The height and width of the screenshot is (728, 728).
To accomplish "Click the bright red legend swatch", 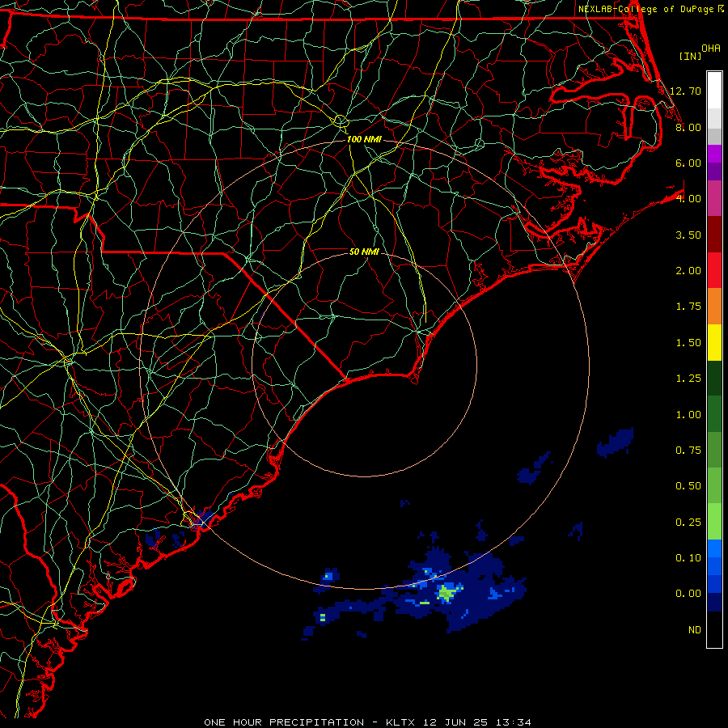I will point(714,270).
